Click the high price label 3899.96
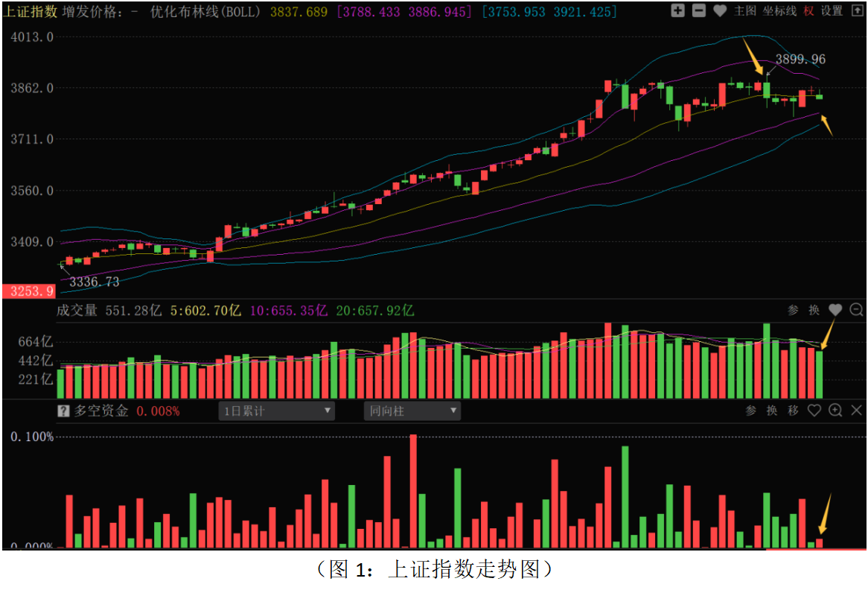This screenshot has height=590, width=868. coord(800,60)
